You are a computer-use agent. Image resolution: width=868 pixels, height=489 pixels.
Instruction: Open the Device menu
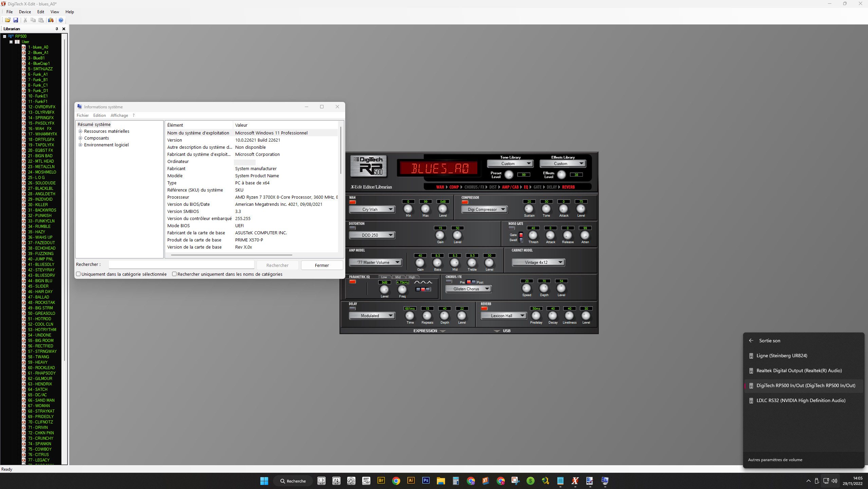(25, 12)
